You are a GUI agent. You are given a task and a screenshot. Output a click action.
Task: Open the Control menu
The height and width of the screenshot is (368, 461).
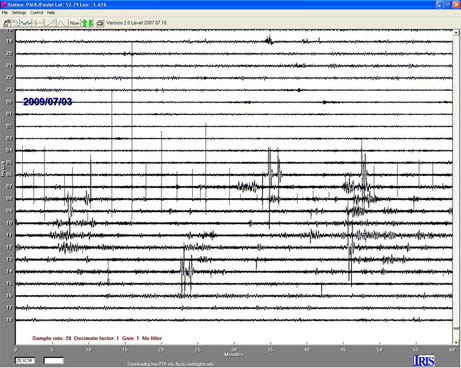[37, 13]
